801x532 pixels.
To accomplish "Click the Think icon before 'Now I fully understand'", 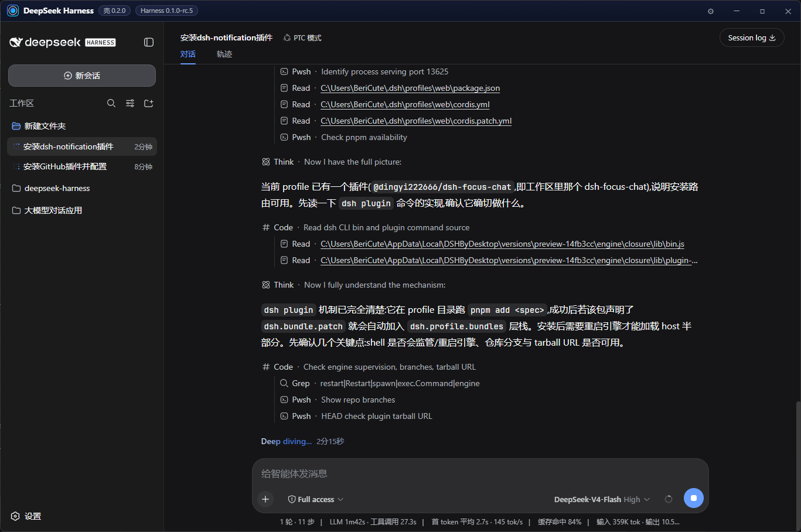I will [266, 285].
